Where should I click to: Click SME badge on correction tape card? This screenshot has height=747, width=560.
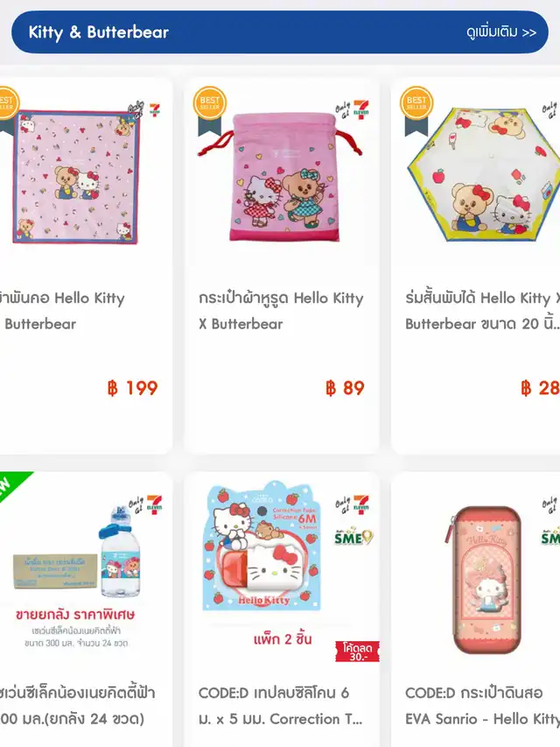tap(353, 537)
